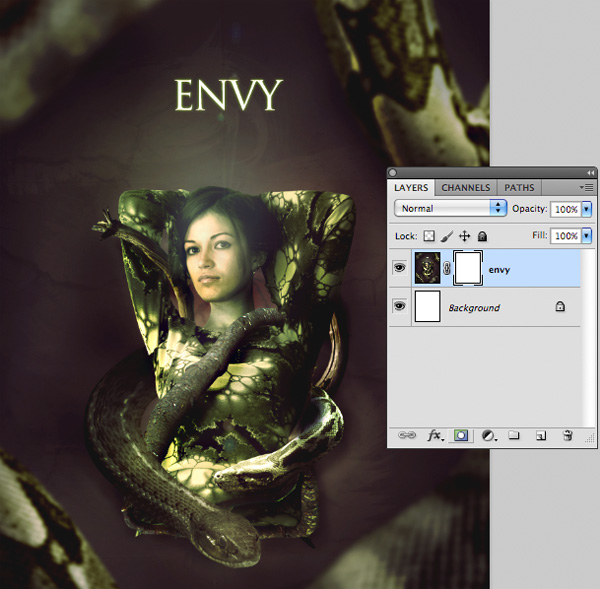
Task: Click the add layer mask icon
Action: [x=461, y=436]
